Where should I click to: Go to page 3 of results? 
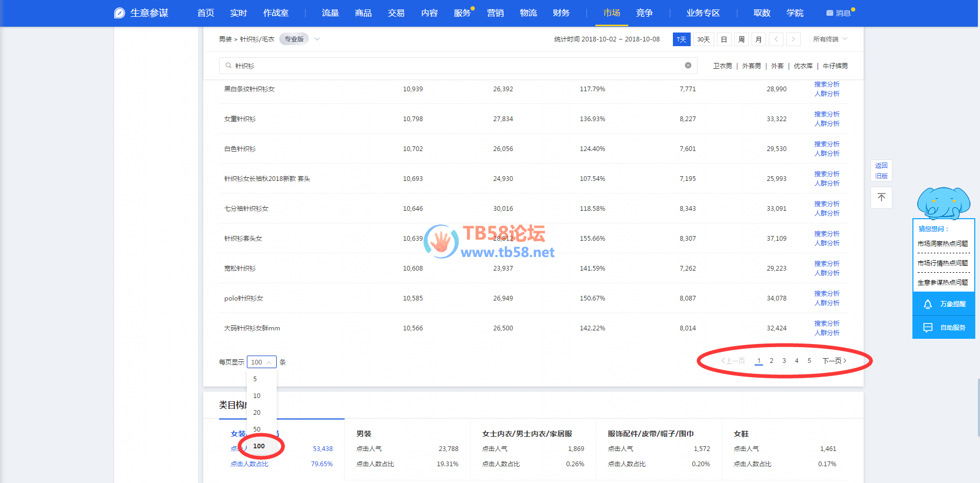784,361
